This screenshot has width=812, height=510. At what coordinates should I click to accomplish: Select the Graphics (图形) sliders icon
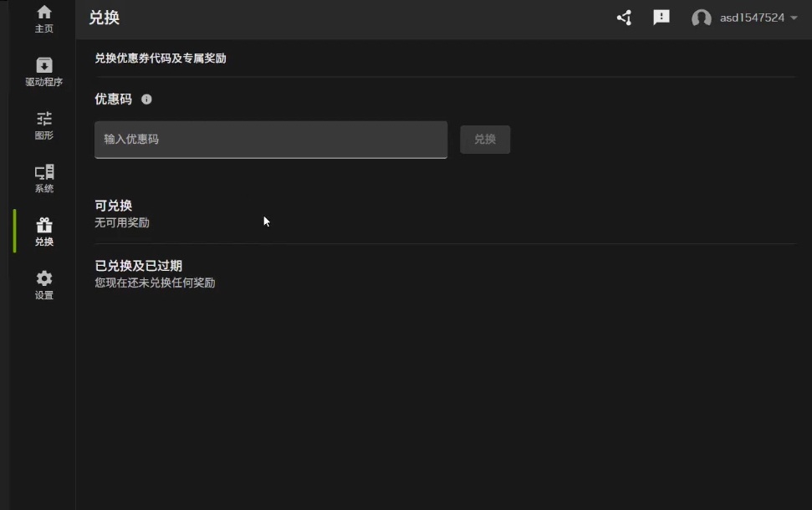point(44,118)
